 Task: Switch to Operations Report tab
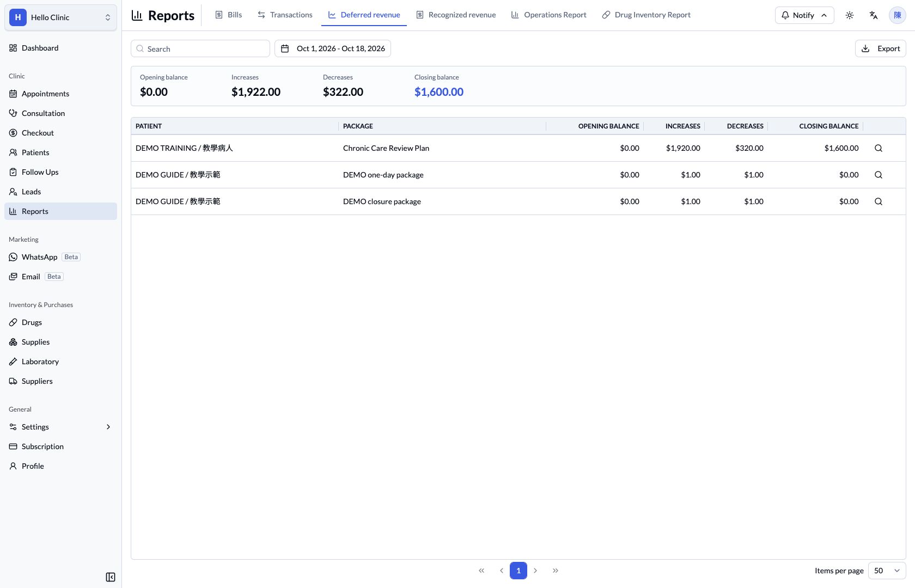pos(548,15)
